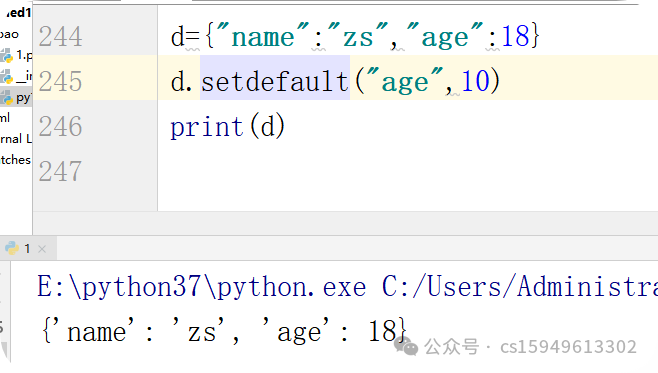Click the number 10 in setdefault call
Image resolution: width=658 pixels, height=373 pixels.
[475, 81]
